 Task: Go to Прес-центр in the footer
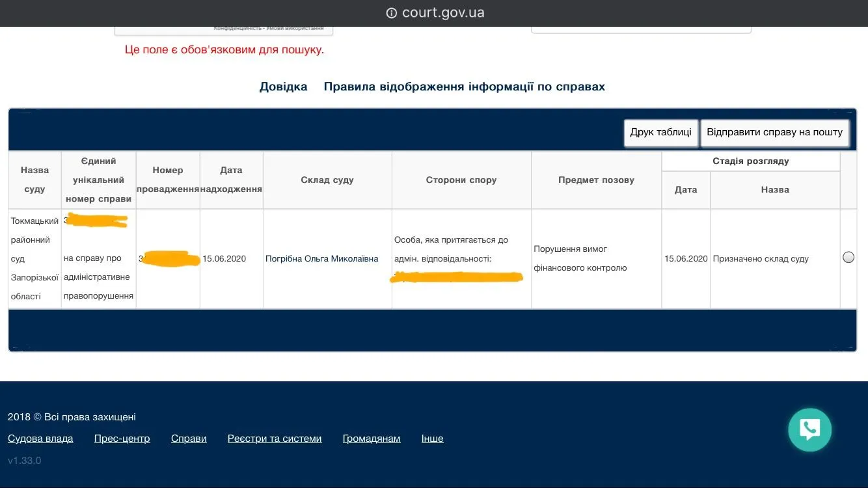122,439
